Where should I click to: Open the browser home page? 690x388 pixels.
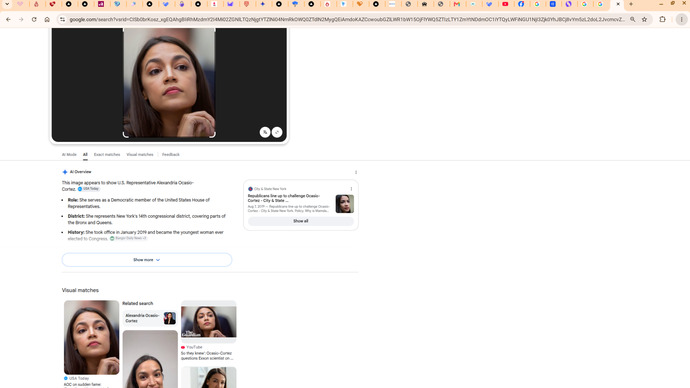pyautogui.click(x=47, y=19)
